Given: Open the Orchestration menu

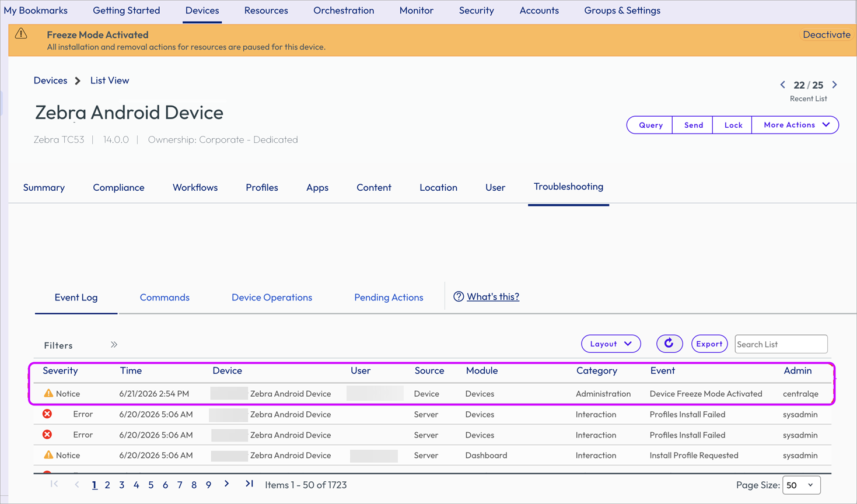Looking at the screenshot, I should pyautogui.click(x=344, y=10).
